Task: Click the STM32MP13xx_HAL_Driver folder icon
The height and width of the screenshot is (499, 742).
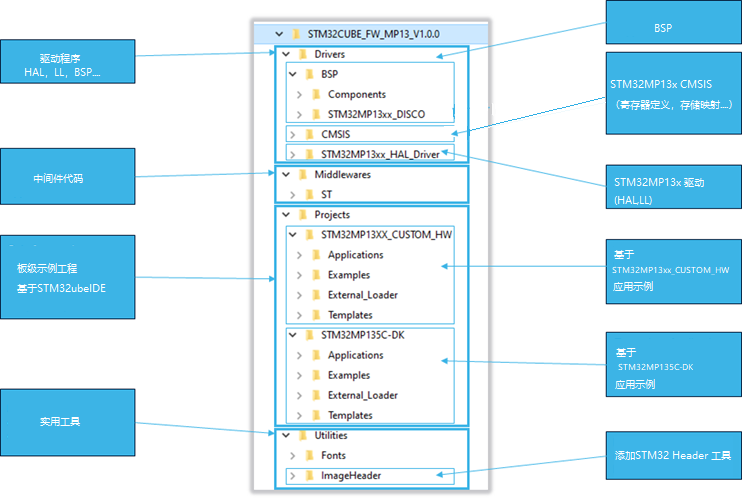Action: coord(309,154)
